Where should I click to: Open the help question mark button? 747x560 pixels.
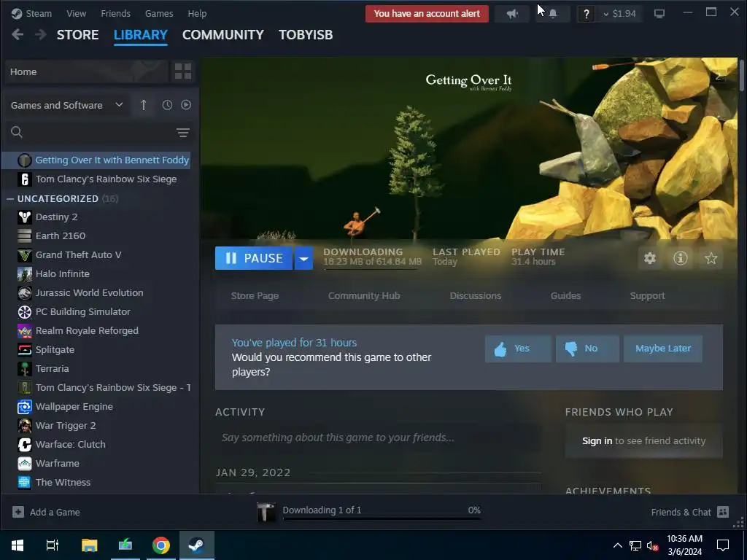[x=586, y=14]
